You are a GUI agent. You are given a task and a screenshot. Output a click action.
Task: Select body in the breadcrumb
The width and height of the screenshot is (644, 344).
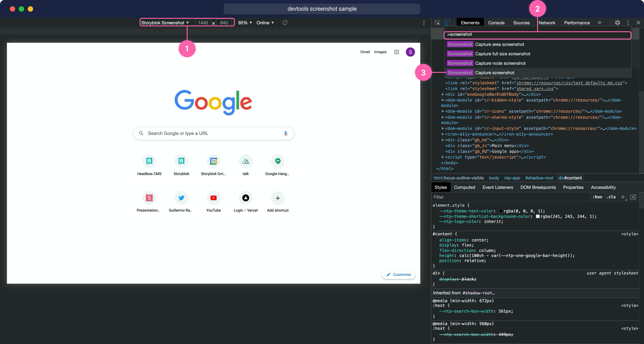pos(494,178)
